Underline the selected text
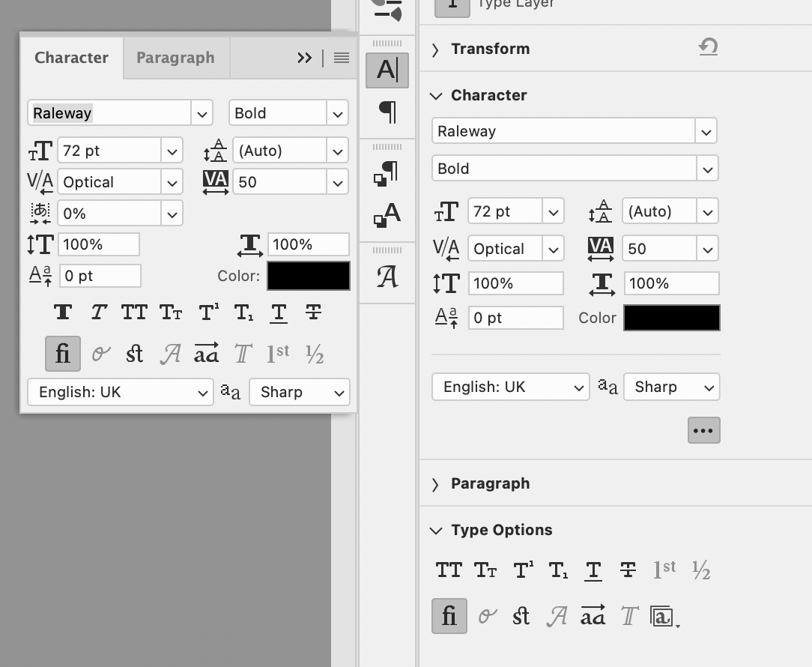The image size is (812, 667). (279, 312)
